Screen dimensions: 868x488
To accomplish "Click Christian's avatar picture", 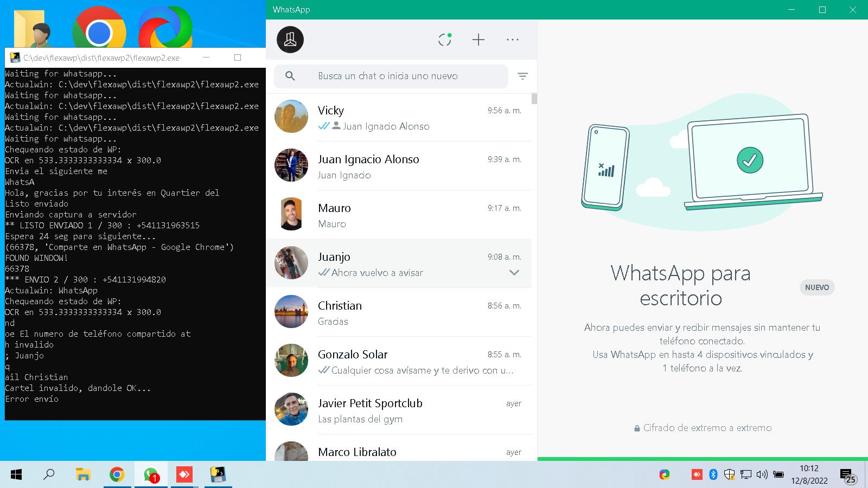I will pyautogui.click(x=291, y=311).
